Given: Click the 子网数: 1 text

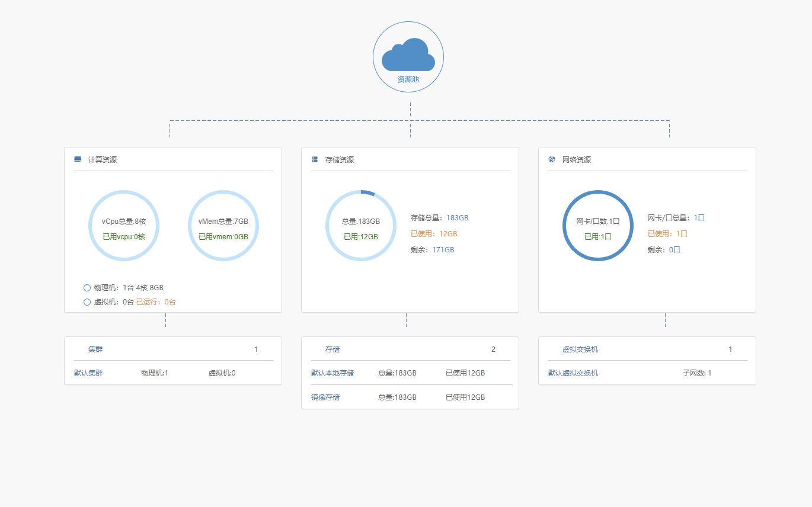Looking at the screenshot, I should click(697, 373).
